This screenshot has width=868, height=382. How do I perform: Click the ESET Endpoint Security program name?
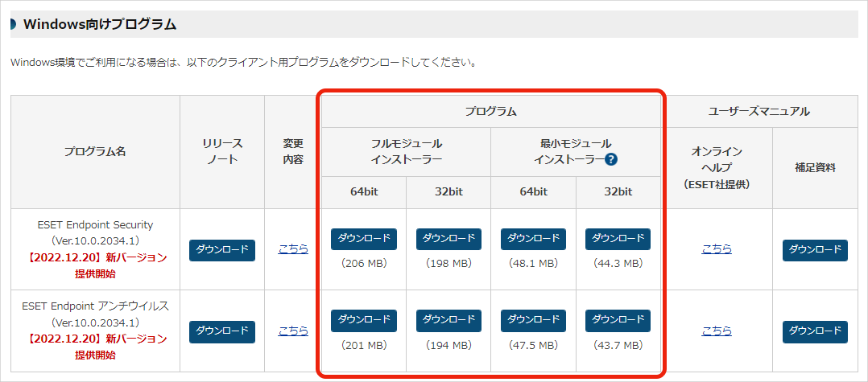(95, 225)
